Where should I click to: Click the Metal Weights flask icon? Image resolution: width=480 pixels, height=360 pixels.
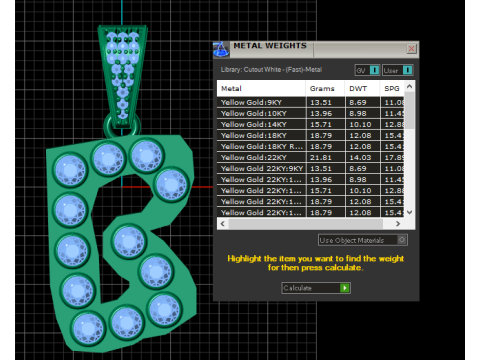[x=221, y=49]
